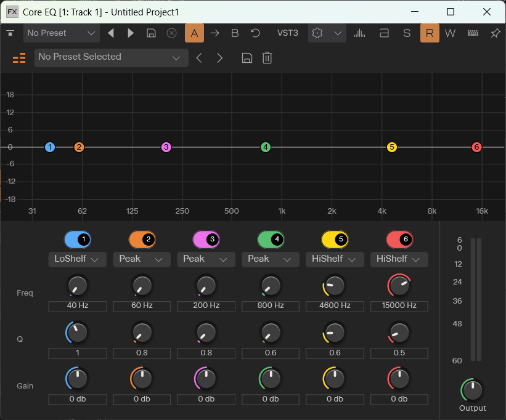Toggle the A compare state button
The height and width of the screenshot is (420, 506).
point(194,33)
